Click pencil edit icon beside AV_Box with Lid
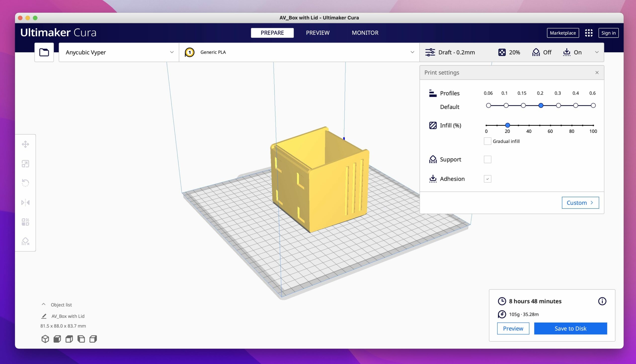 pos(44,316)
